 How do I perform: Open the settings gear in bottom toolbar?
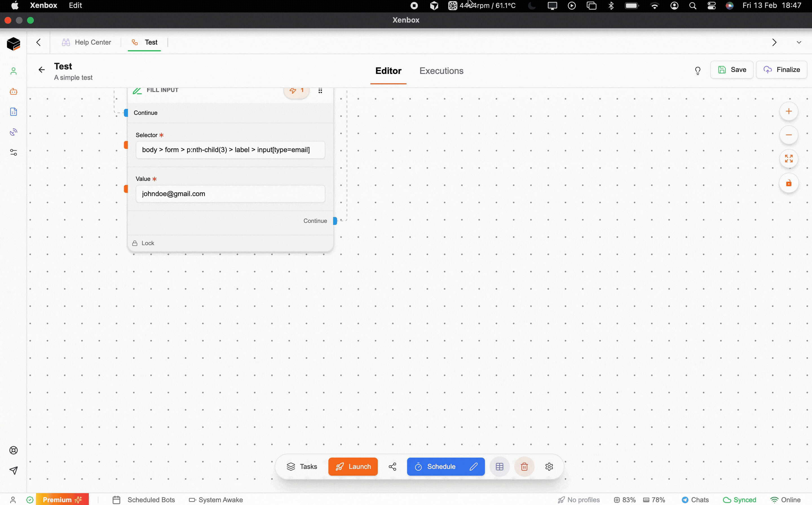(x=549, y=467)
